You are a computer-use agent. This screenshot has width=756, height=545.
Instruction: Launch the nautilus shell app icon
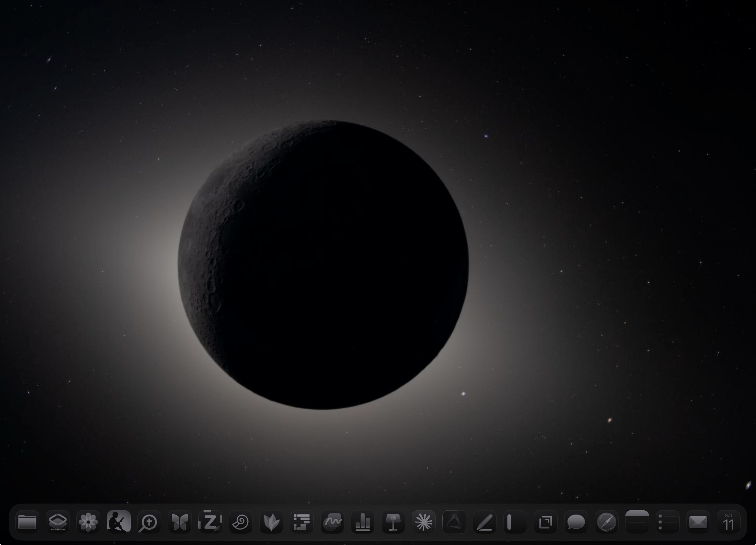tap(241, 522)
